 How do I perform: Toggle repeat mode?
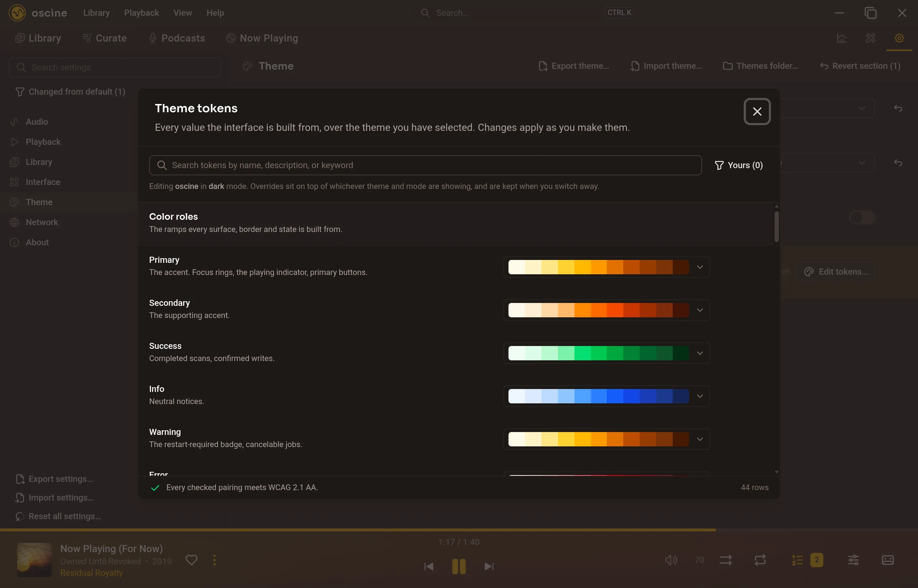click(760, 560)
